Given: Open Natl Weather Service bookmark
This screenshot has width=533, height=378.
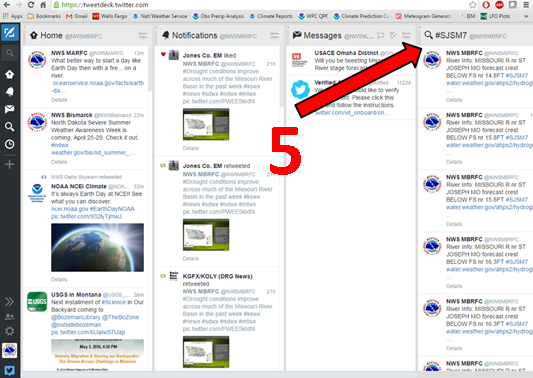Looking at the screenshot, I should 159,16.
